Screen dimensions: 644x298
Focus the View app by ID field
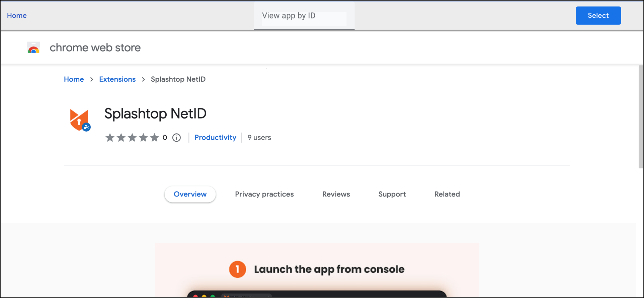pyautogui.click(x=304, y=16)
